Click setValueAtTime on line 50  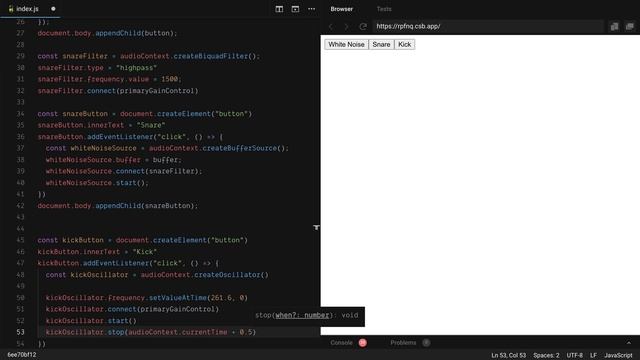coord(178,298)
